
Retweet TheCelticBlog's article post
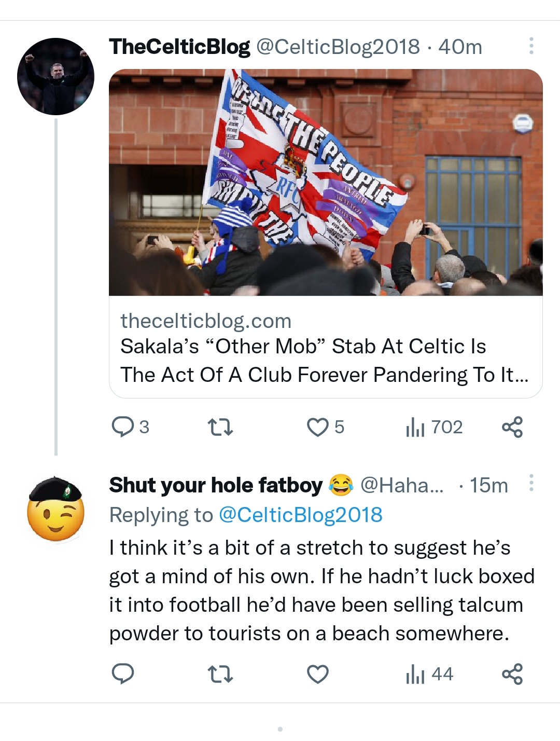pos(220,427)
